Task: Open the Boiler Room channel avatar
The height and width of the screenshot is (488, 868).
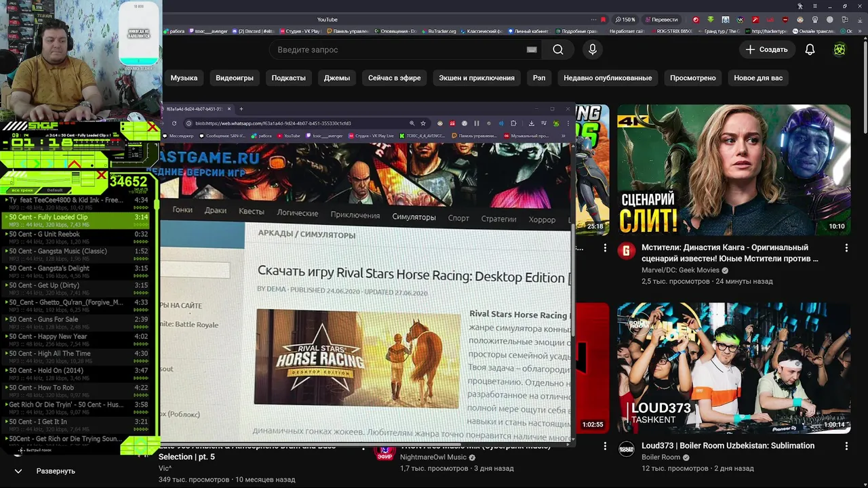Action: [x=626, y=449]
